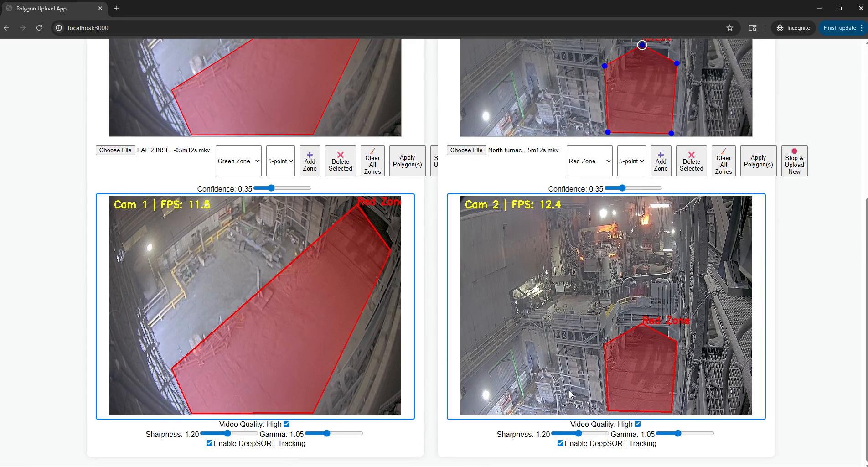The width and height of the screenshot is (868, 467).
Task: Click file name EAF 2 INSI...-05m12s.mkv
Action: [x=174, y=150]
